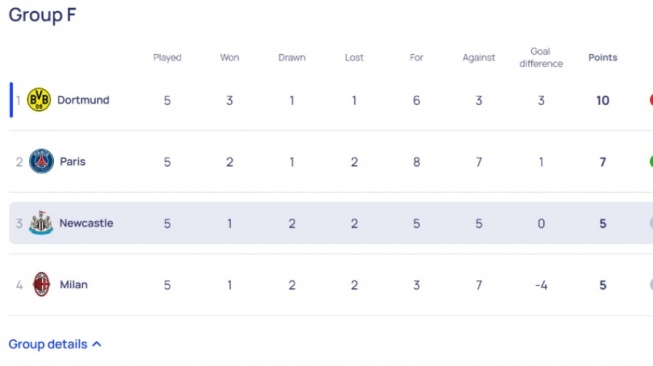
Task: Click the green form indicator in Paris row
Action: tap(651, 162)
